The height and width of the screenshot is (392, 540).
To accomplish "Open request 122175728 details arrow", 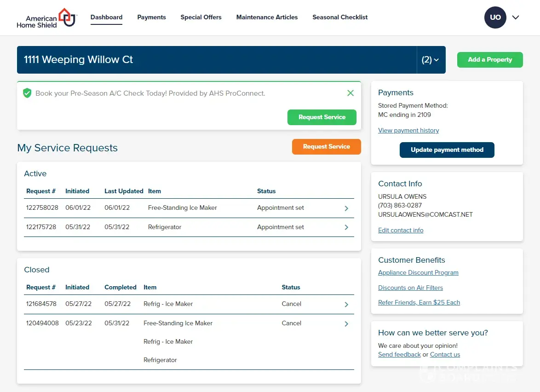I will [346, 227].
